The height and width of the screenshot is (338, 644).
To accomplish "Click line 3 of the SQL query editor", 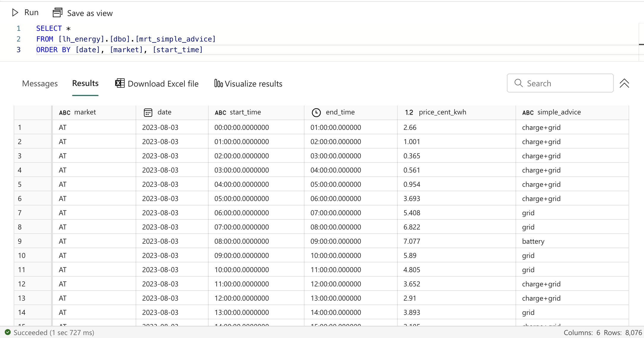I will click(x=119, y=50).
